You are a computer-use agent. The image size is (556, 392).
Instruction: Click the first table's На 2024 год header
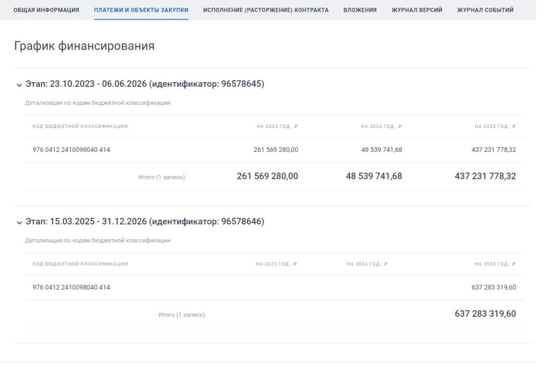pyautogui.click(x=381, y=126)
